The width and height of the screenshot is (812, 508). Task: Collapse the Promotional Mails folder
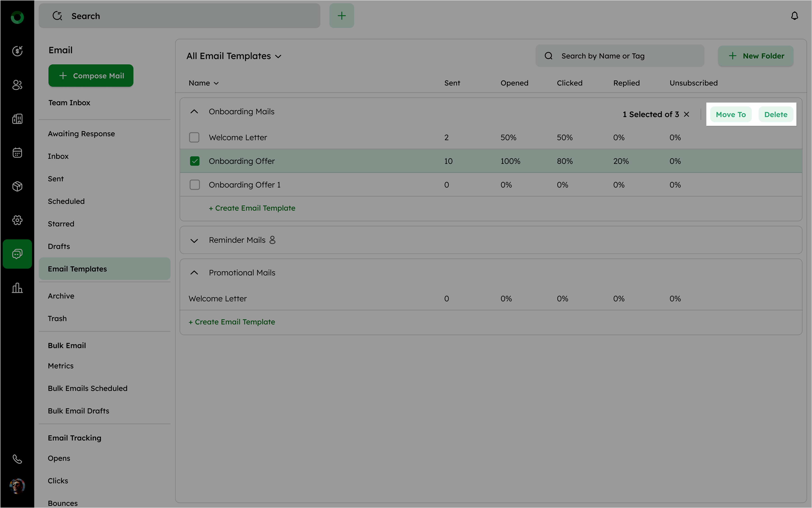coord(194,272)
